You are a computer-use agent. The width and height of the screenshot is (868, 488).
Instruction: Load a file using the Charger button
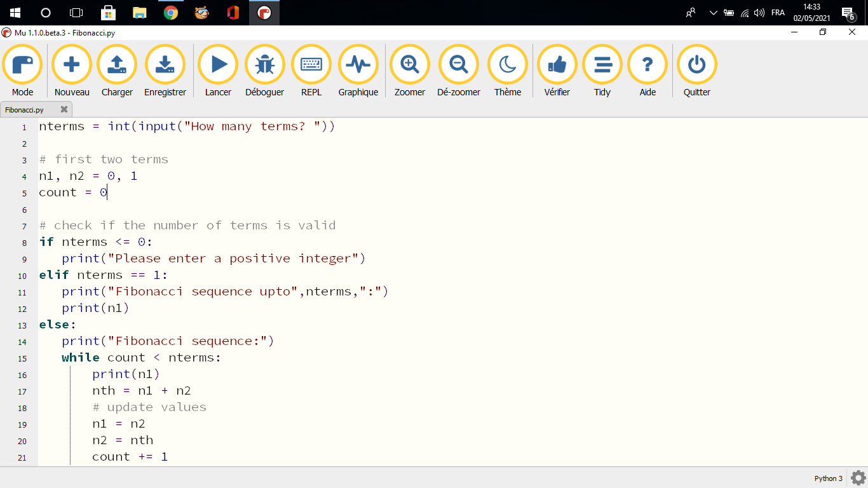click(x=117, y=65)
